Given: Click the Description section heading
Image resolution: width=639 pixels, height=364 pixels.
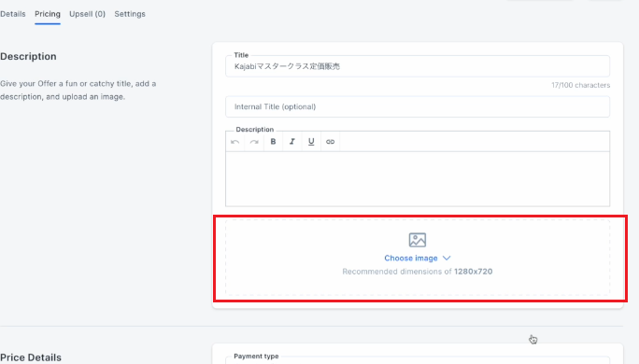Looking at the screenshot, I should pos(28,56).
